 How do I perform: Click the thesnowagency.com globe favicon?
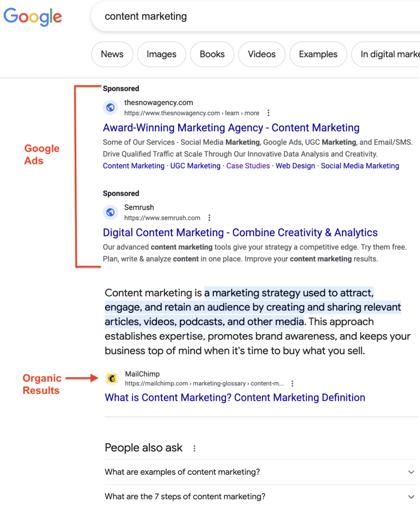(x=110, y=107)
